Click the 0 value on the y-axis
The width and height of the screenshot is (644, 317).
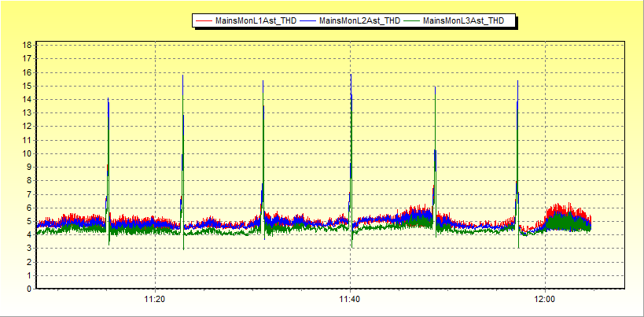coord(29,289)
